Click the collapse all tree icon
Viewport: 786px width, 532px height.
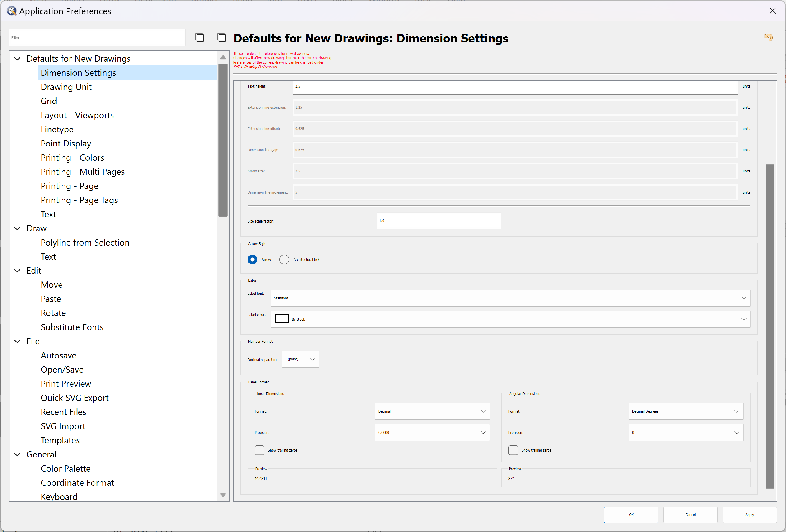coord(222,37)
